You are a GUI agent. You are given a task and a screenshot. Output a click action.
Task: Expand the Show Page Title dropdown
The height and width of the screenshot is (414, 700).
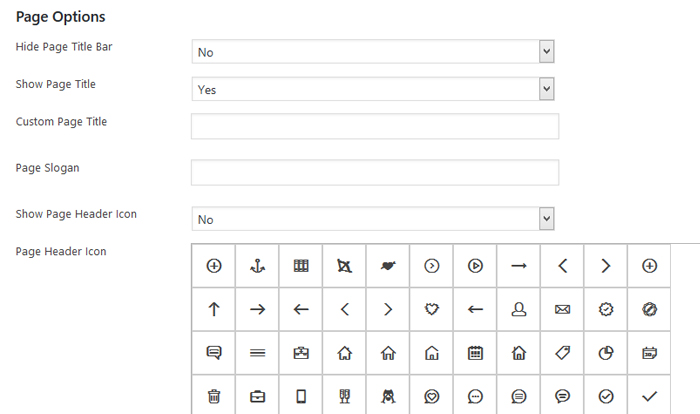point(372,89)
